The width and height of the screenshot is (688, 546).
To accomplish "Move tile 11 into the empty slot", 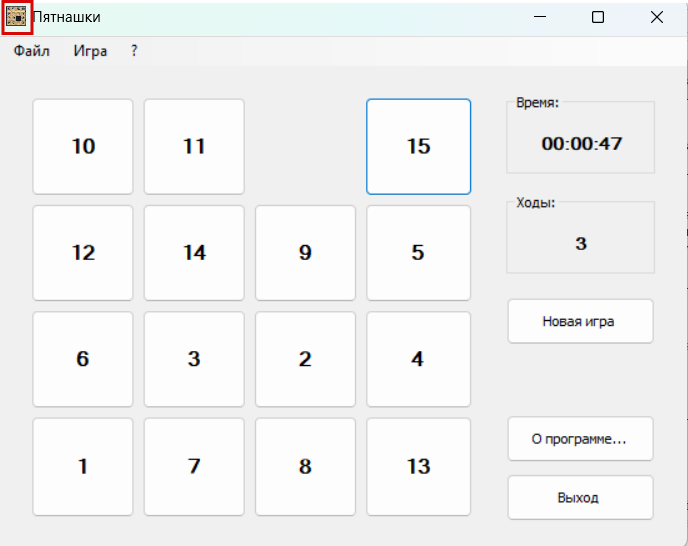I will point(194,146).
